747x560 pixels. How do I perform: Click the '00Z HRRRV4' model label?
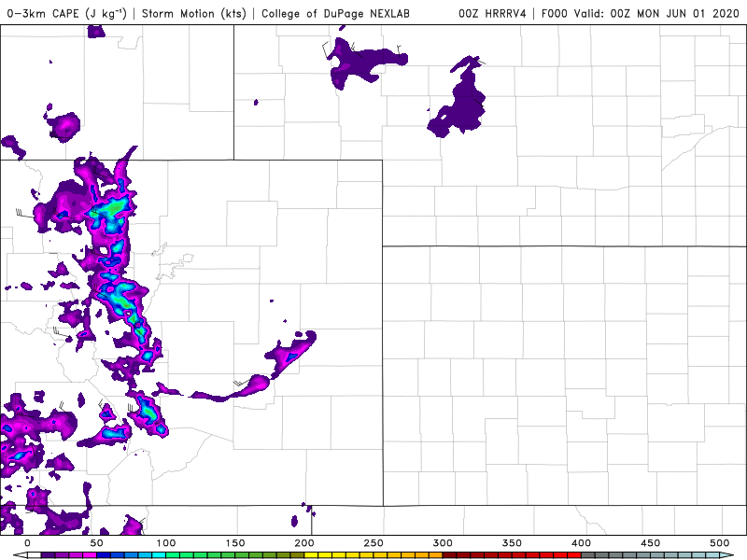492,13
